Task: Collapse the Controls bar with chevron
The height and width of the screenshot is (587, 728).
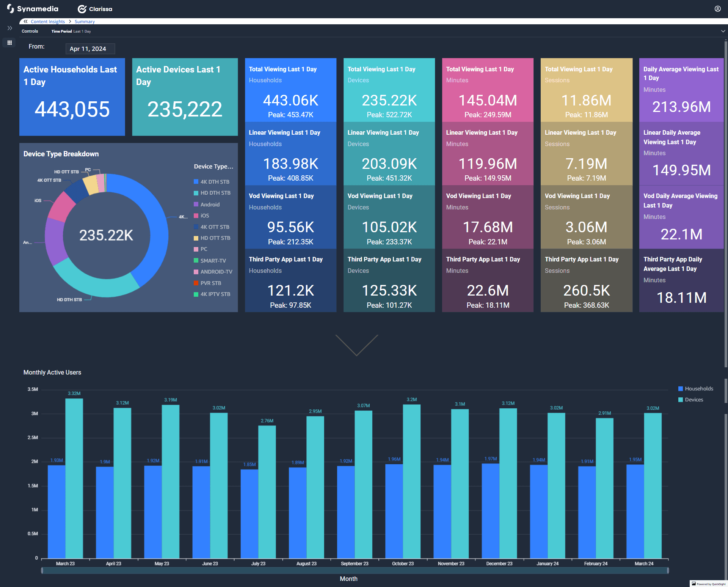Action: tap(723, 31)
